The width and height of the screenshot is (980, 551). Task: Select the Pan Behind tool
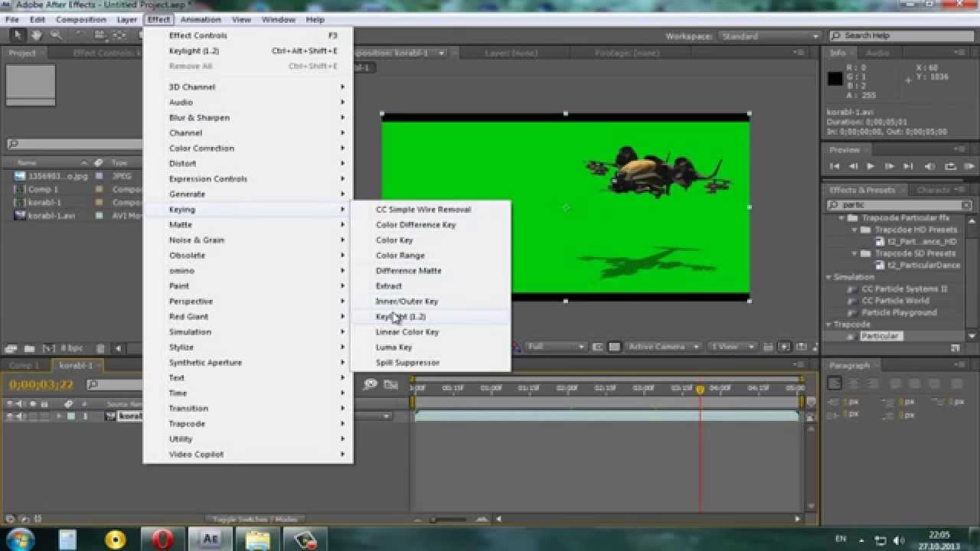pos(120,35)
